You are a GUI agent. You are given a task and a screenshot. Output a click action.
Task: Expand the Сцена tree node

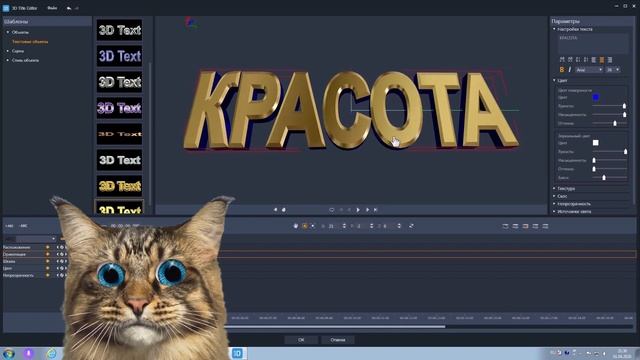click(x=8, y=51)
